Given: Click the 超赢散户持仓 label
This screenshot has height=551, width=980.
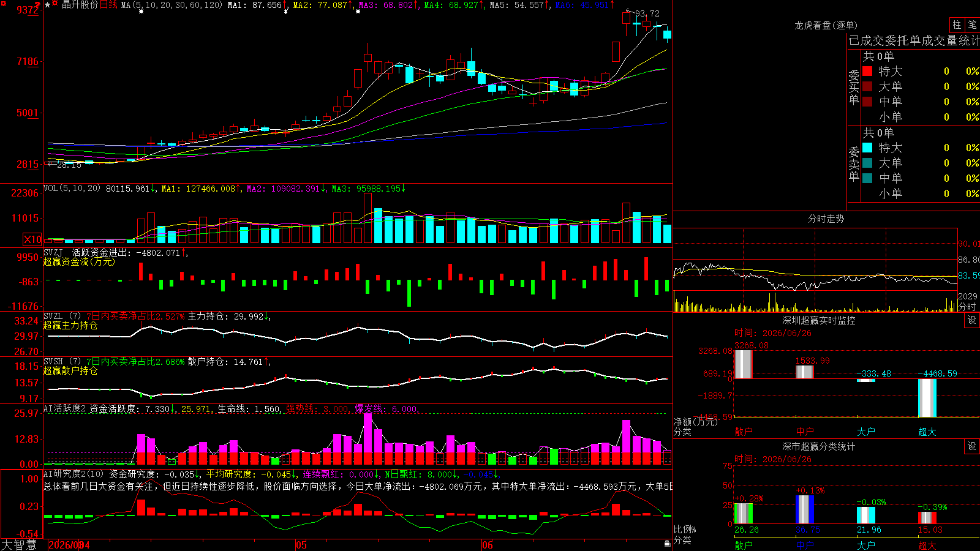Looking at the screenshot, I should coord(70,370).
